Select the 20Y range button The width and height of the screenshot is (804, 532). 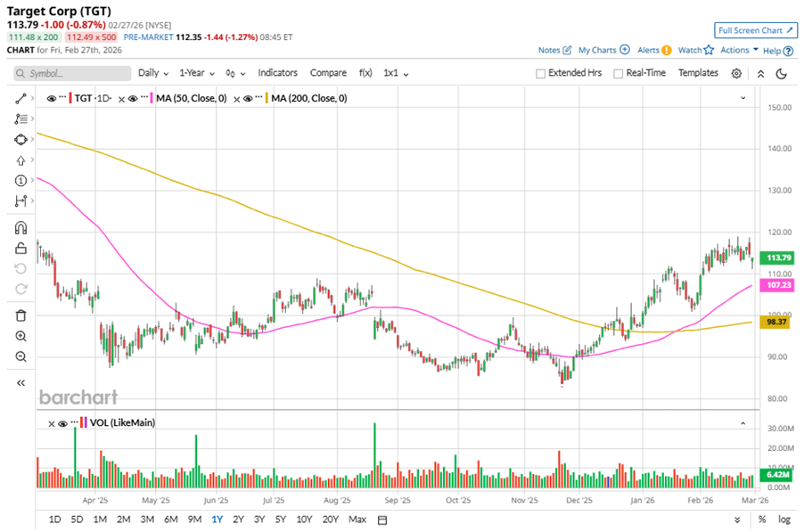click(330, 520)
